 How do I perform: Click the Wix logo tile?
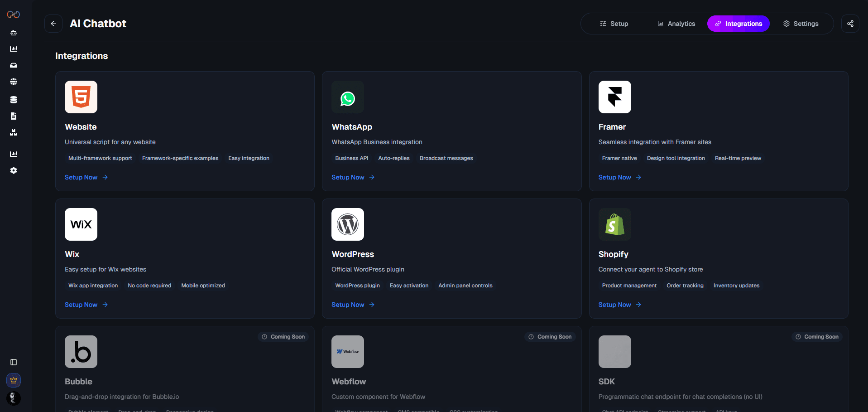(x=81, y=224)
